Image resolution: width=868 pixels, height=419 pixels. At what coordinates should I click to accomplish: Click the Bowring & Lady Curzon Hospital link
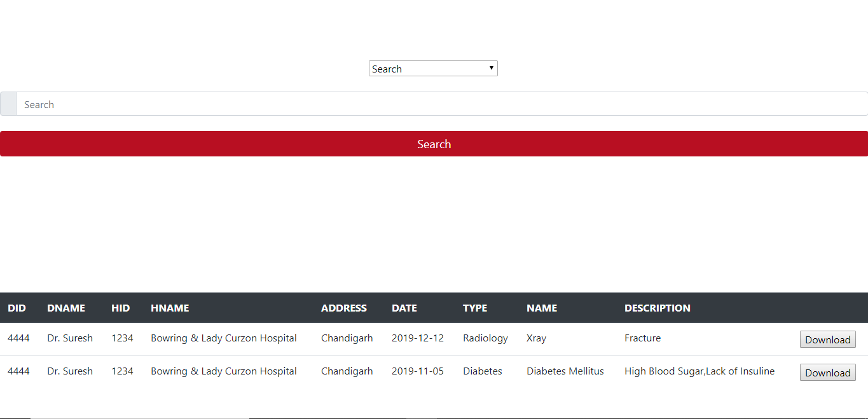pyautogui.click(x=224, y=338)
